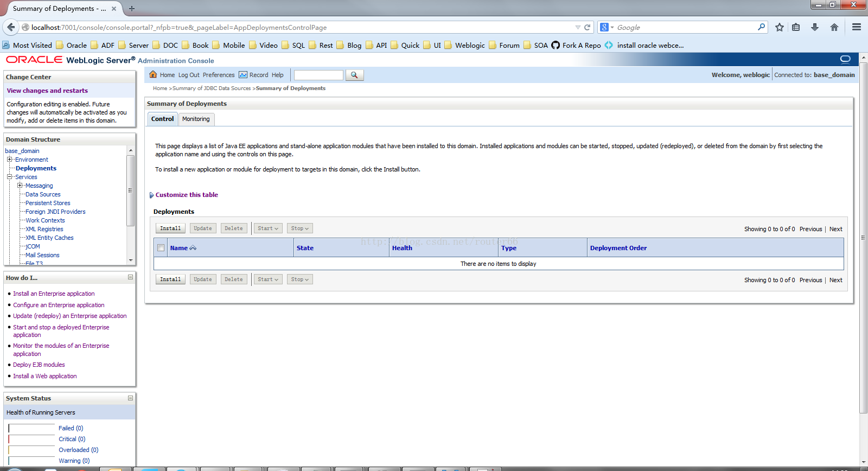Open the browser hamburger menu
The height and width of the screenshot is (471, 868).
pos(857,27)
